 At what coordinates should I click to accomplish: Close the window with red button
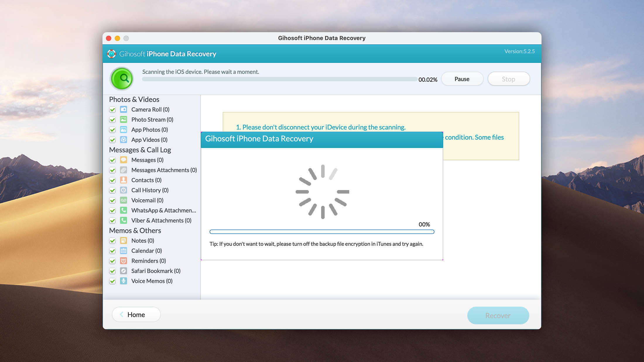point(109,38)
